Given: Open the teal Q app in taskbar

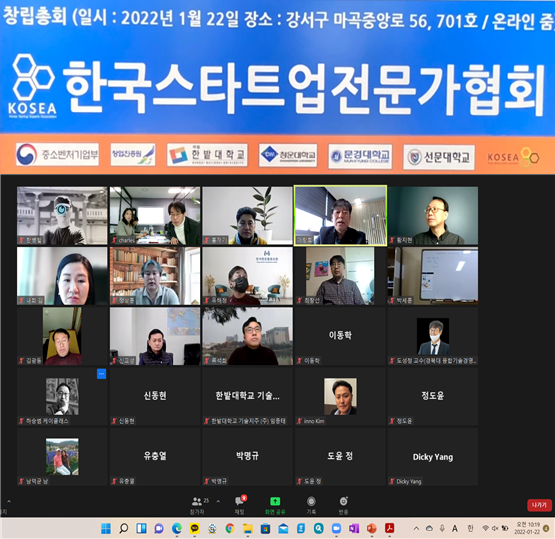Looking at the screenshot, I should click(x=319, y=529).
